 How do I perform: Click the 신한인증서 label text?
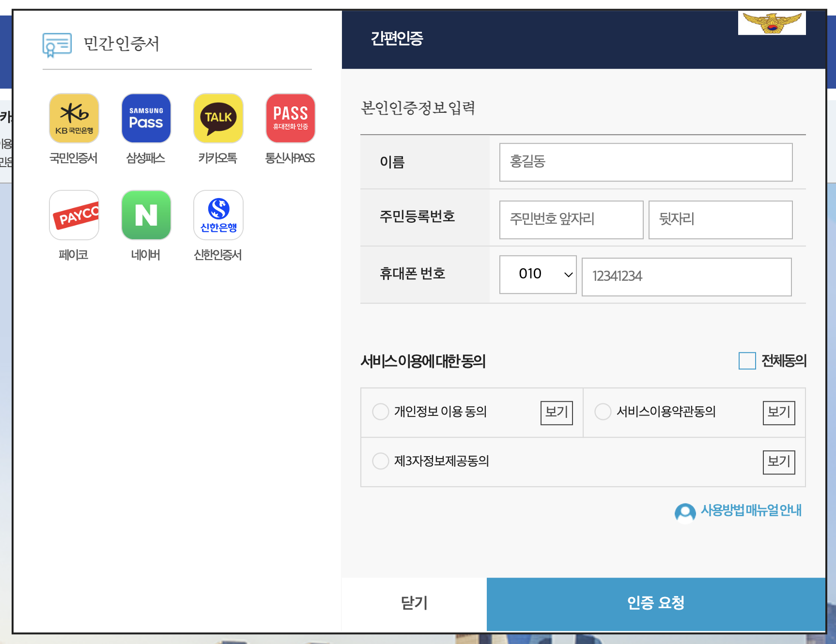pyautogui.click(x=218, y=255)
